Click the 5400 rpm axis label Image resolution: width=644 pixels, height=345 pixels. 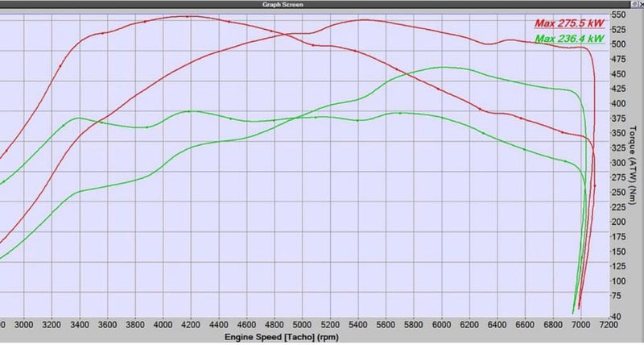pyautogui.click(x=358, y=324)
